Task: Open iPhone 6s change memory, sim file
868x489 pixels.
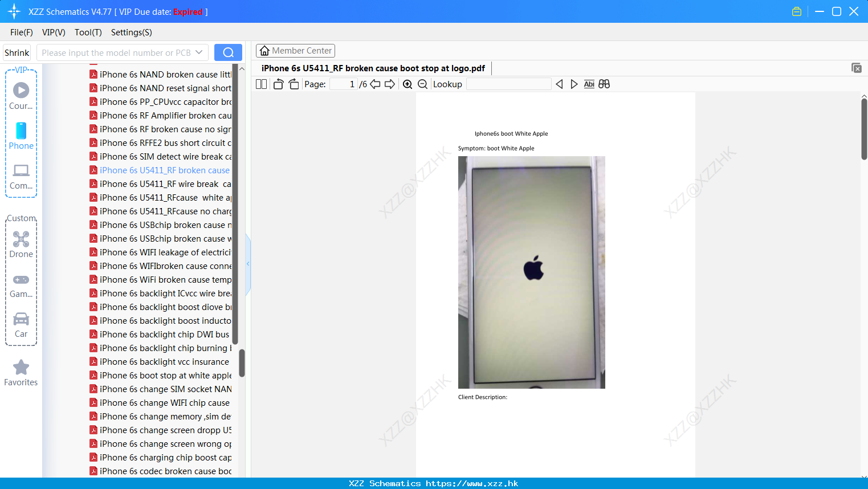Action: pos(160,417)
